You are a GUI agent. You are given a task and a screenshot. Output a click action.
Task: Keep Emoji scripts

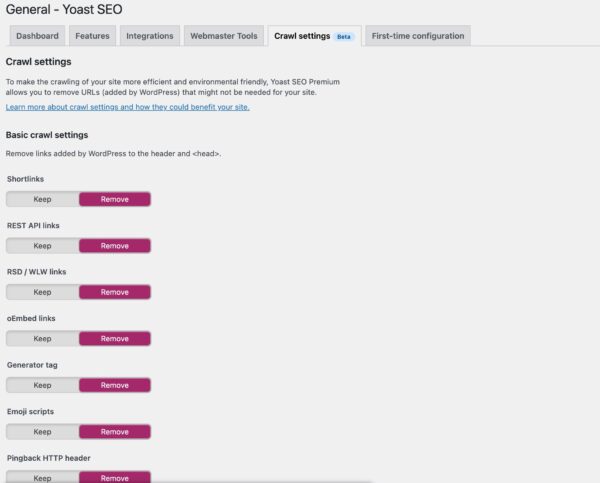coord(42,432)
